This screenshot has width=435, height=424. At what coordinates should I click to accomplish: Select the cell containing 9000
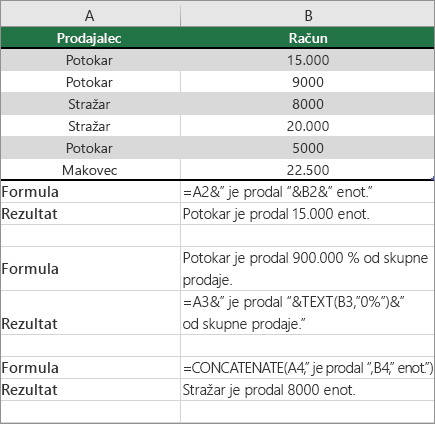tap(307, 82)
